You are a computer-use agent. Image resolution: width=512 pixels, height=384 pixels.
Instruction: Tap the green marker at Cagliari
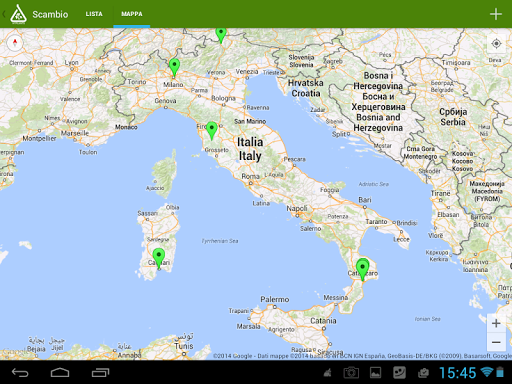click(159, 258)
